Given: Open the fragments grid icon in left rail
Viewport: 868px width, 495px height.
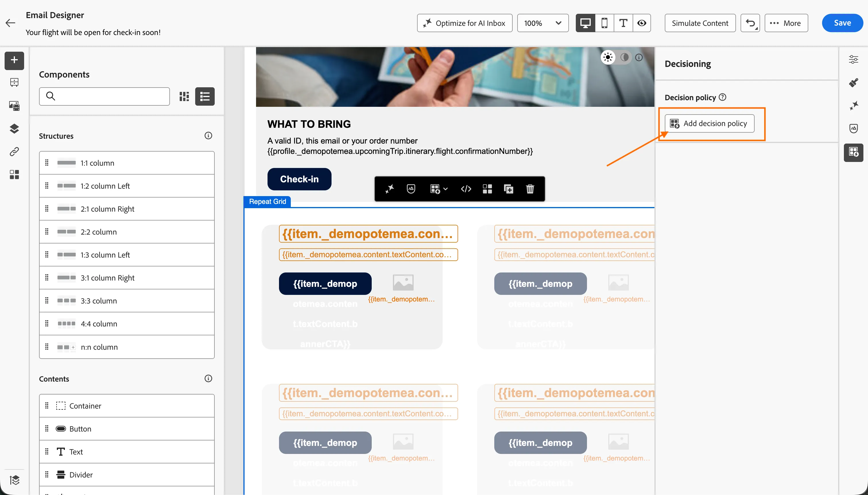Looking at the screenshot, I should 14,174.
